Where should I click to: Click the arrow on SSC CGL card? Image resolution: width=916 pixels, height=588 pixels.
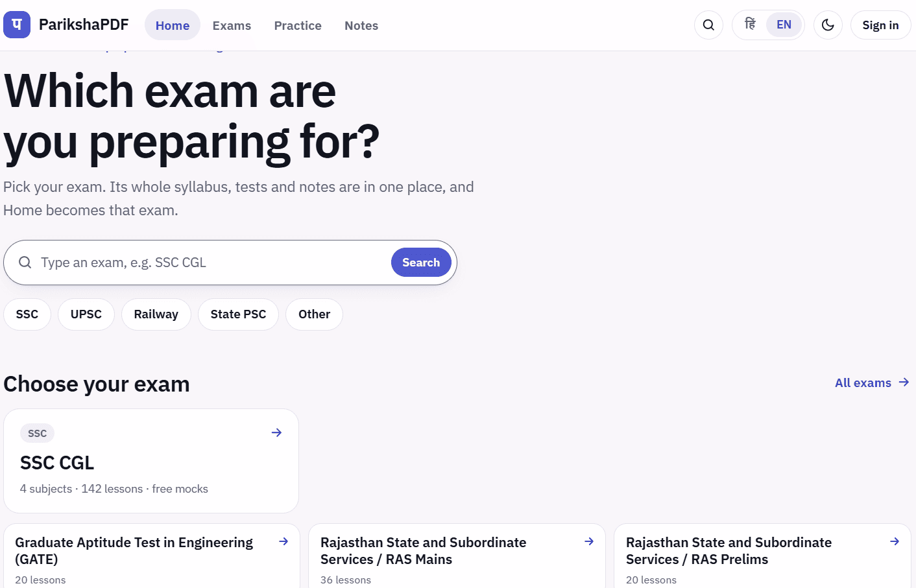coord(276,432)
